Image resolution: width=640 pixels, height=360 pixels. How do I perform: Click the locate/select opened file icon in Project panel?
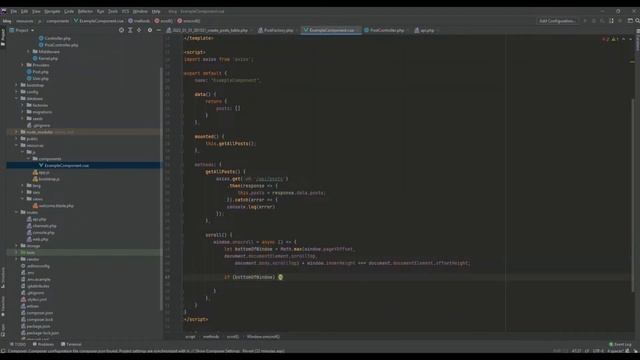pos(121,30)
